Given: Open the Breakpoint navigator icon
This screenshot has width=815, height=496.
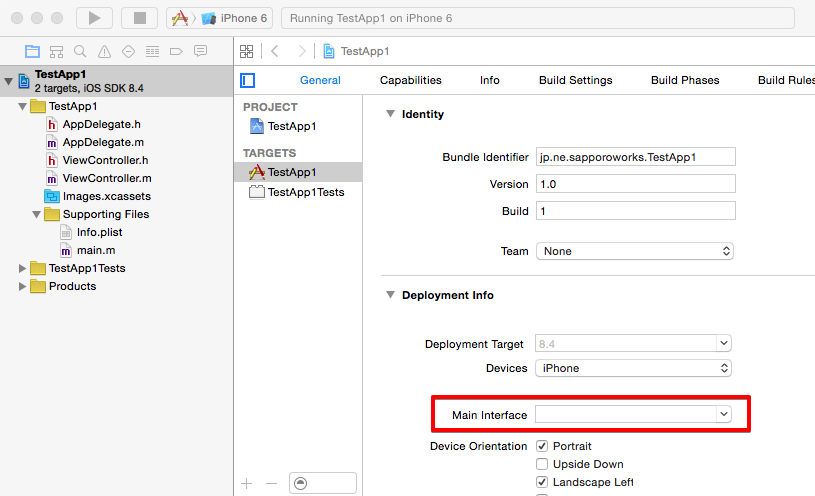Looking at the screenshot, I should 176,51.
